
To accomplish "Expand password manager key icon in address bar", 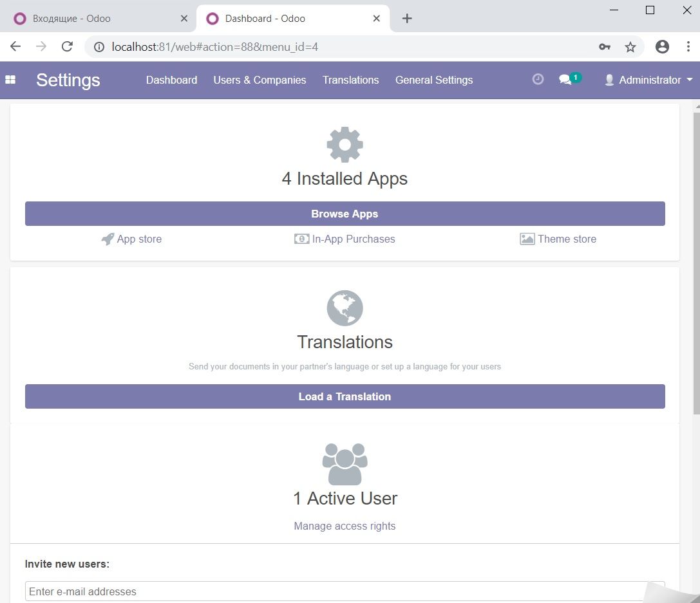I will pos(605,46).
